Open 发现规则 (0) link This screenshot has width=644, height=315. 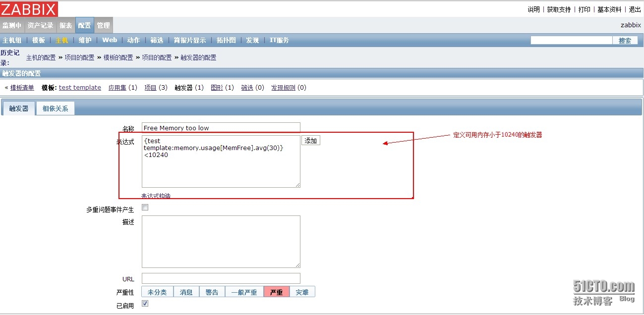coord(283,88)
